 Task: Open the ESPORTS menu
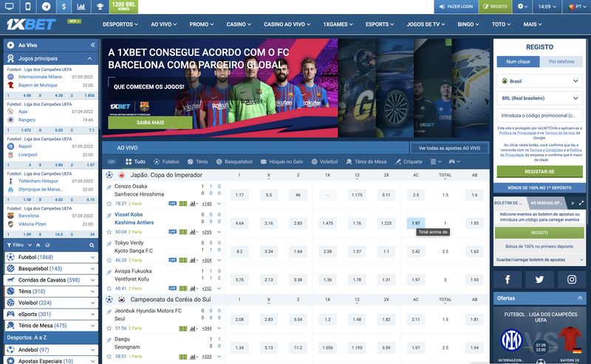point(380,24)
